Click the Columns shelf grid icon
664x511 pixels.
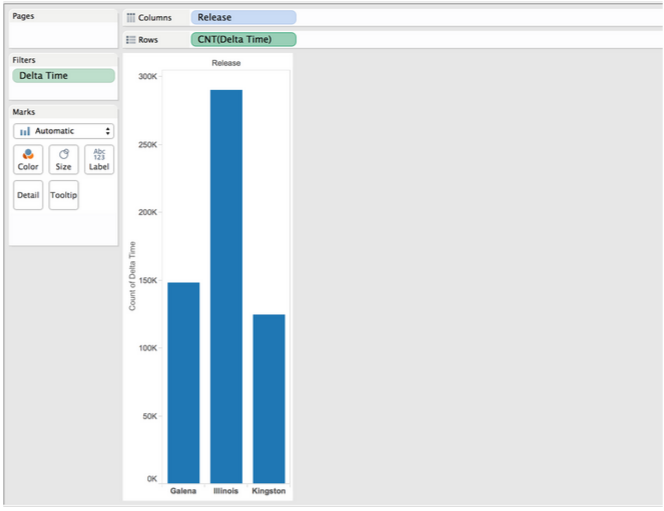point(131,18)
